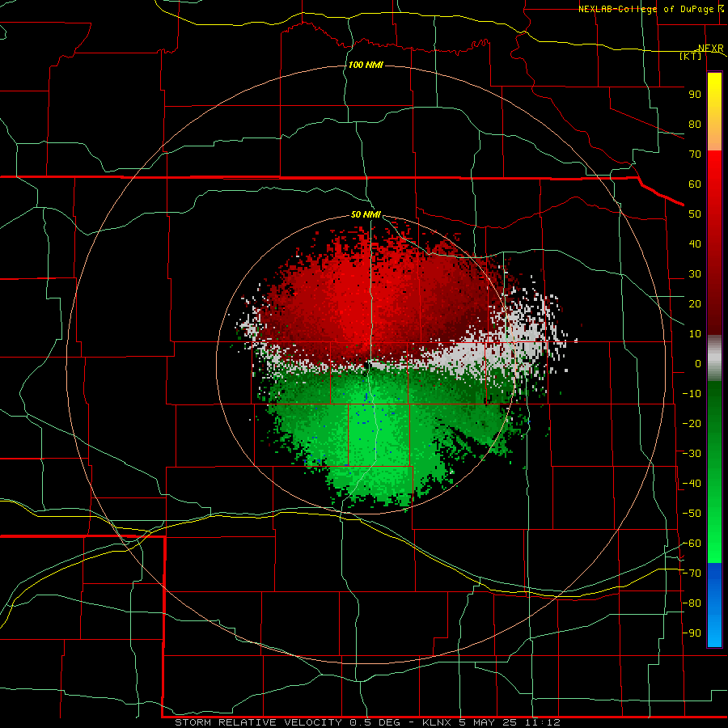Click the 50 NMI range ring label

[x=366, y=214]
